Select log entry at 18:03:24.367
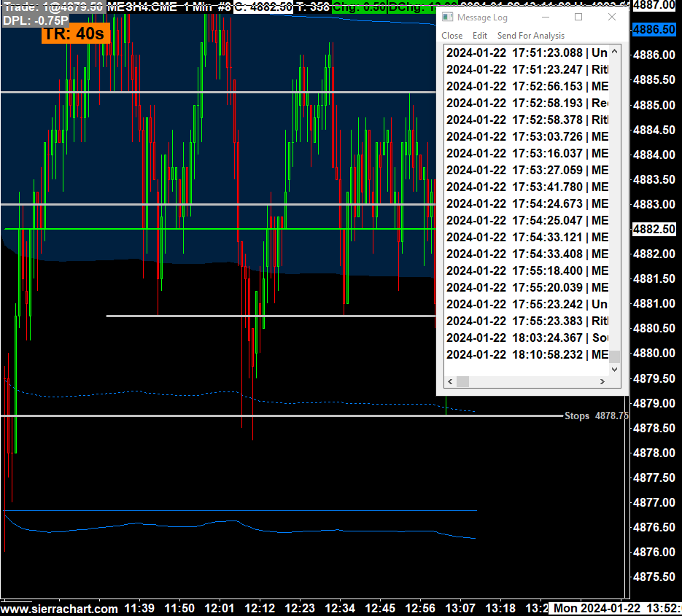This screenshot has height=616, width=682. (527, 338)
